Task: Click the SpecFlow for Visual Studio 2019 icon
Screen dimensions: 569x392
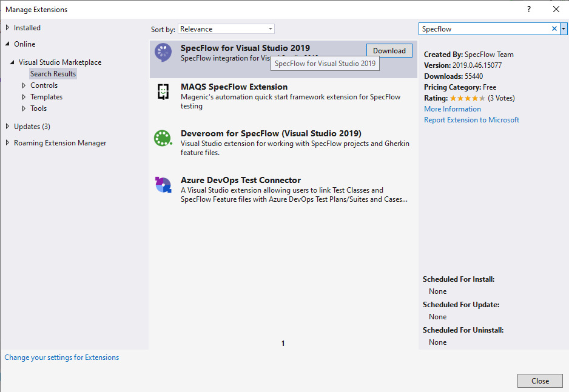Action: click(x=163, y=53)
